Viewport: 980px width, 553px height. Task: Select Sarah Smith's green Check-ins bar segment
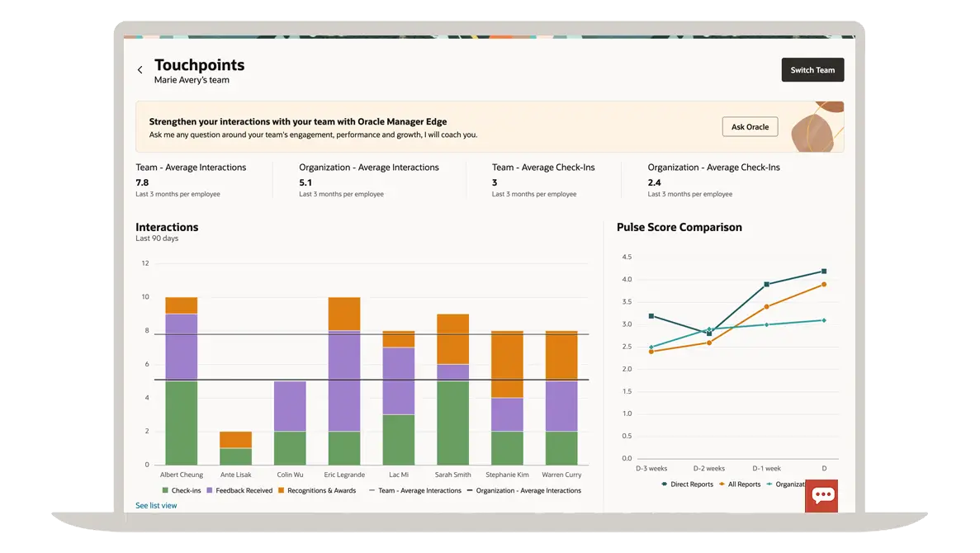(452, 423)
